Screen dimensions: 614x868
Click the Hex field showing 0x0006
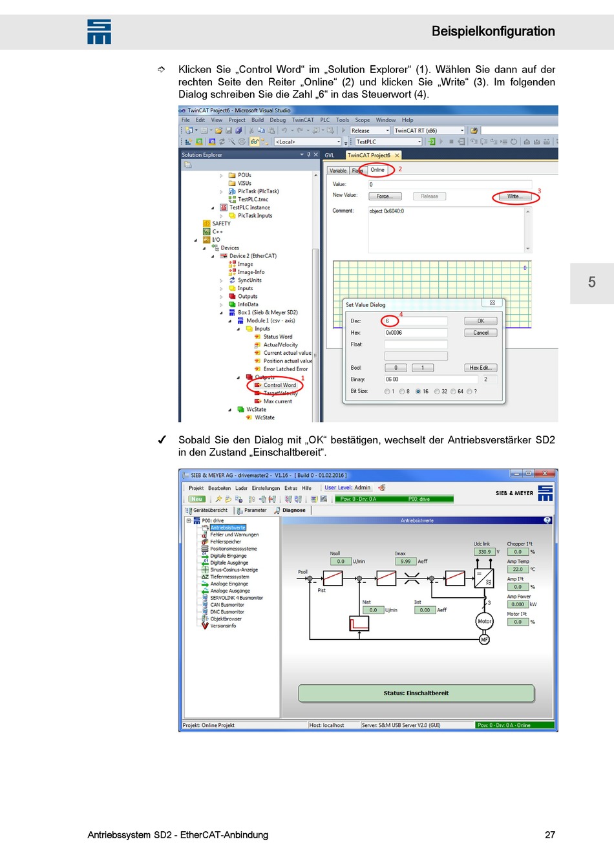pos(416,333)
